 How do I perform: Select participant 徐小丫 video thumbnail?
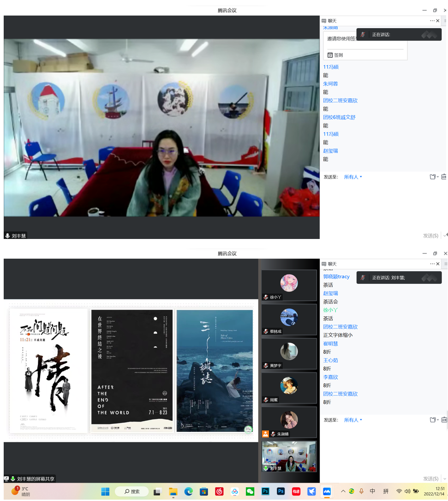289,285
